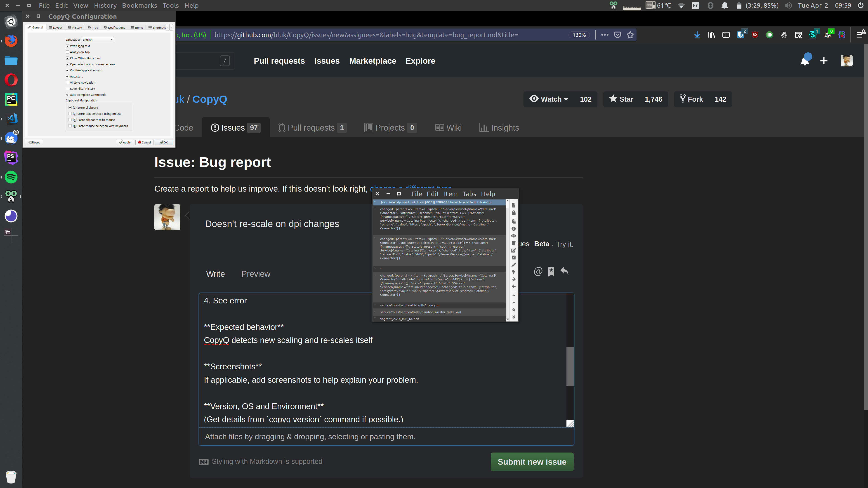Toggle preview with the eye icon in CopyQ

514,236
